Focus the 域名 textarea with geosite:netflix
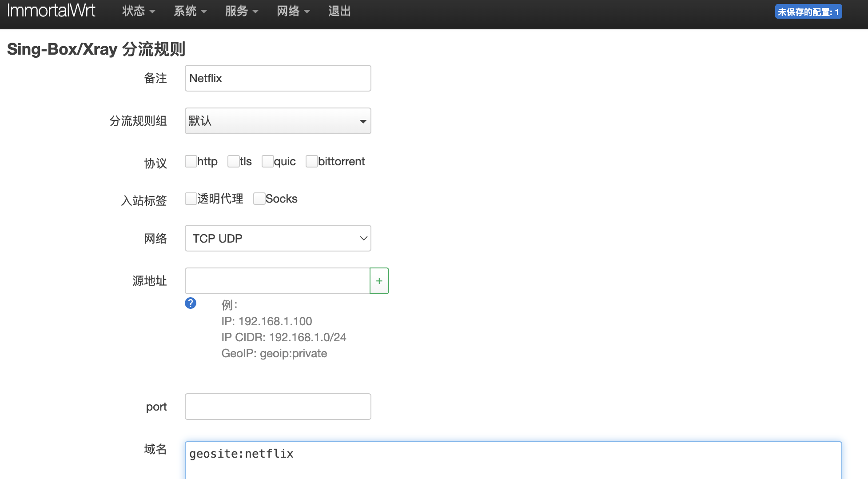This screenshot has width=868, height=479. (514, 460)
